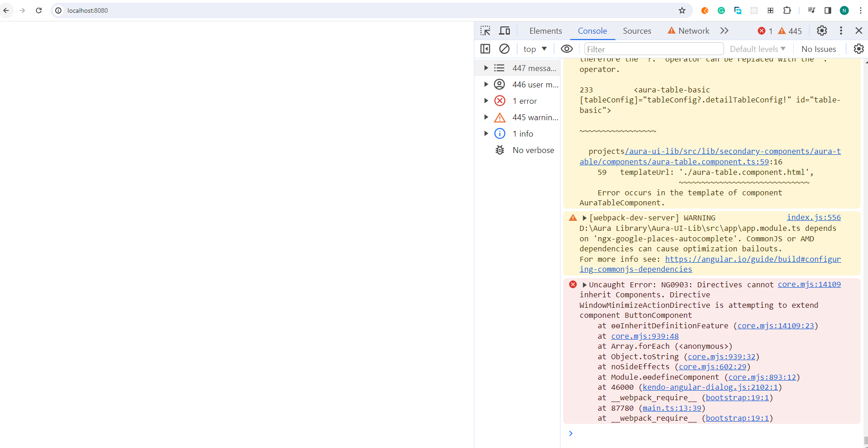Expand the 445 warnings group
Screen dimensions: 868x448
(486, 117)
